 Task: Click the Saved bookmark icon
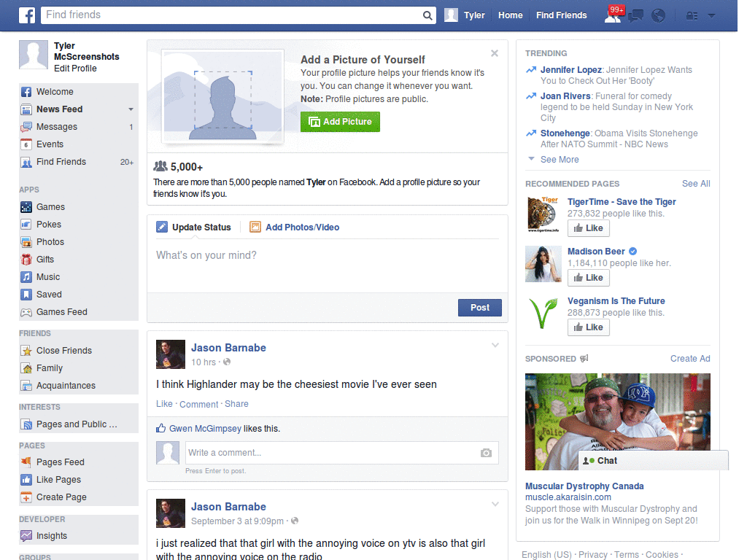26,295
